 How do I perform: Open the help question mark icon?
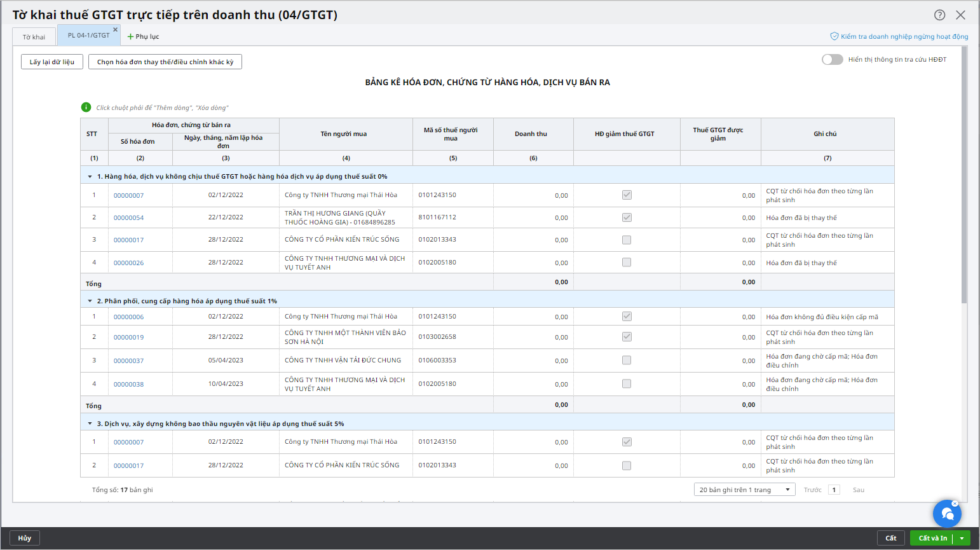click(939, 15)
